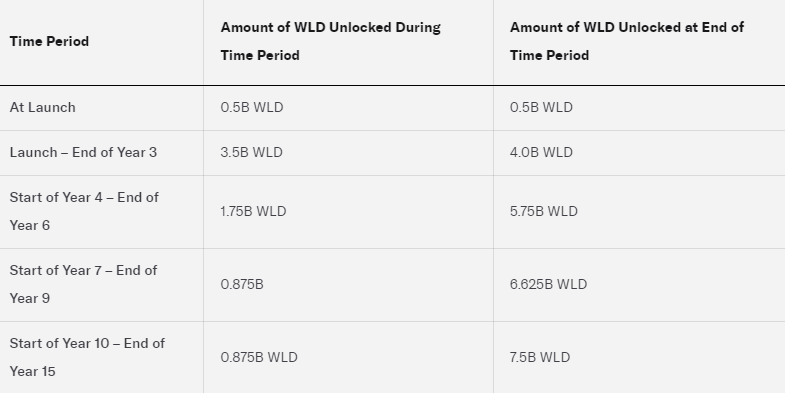Screen dimensions: 785x393
Task: Click 'Amount of WLD Unlocked During Time Period' header
Action: pos(330,41)
